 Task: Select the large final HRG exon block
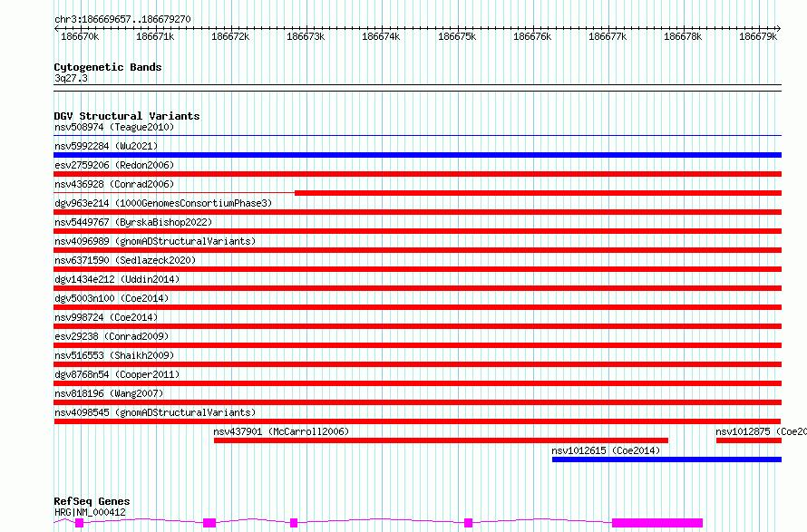click(657, 523)
